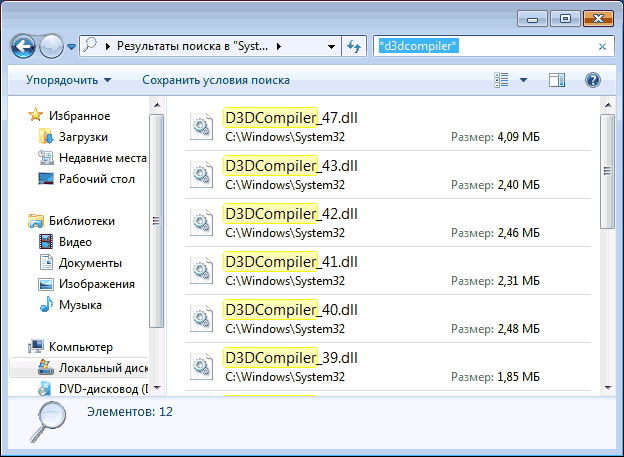624x457 pixels.
Task: Click the navigation pane scroll down arrow
Action: point(157,387)
